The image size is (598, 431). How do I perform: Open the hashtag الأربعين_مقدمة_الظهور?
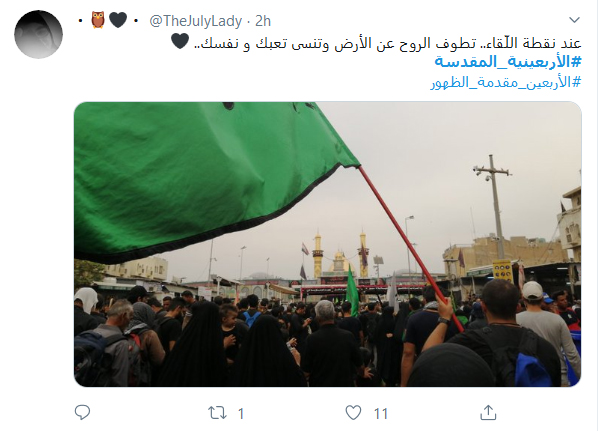point(506,82)
